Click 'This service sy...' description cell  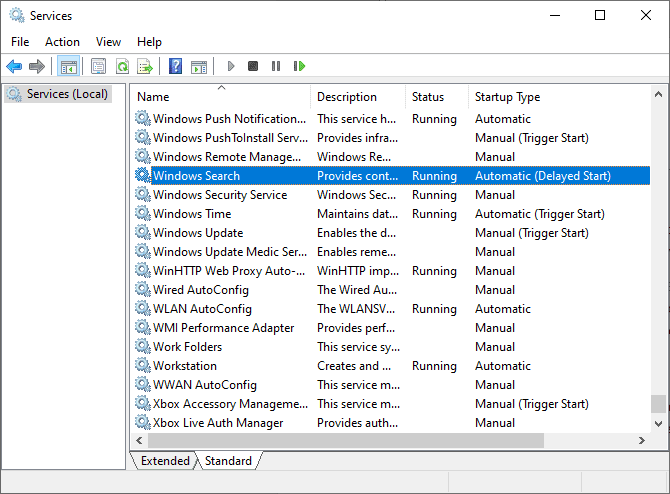(x=358, y=347)
